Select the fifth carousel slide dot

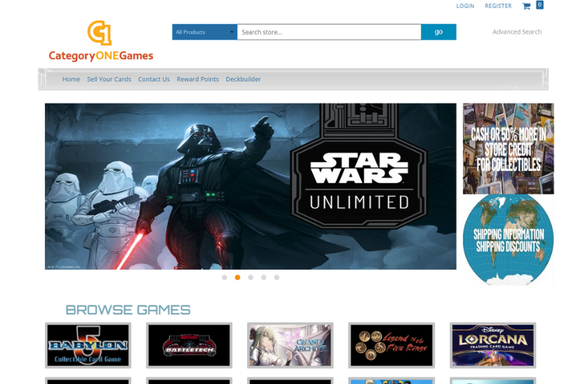276,278
